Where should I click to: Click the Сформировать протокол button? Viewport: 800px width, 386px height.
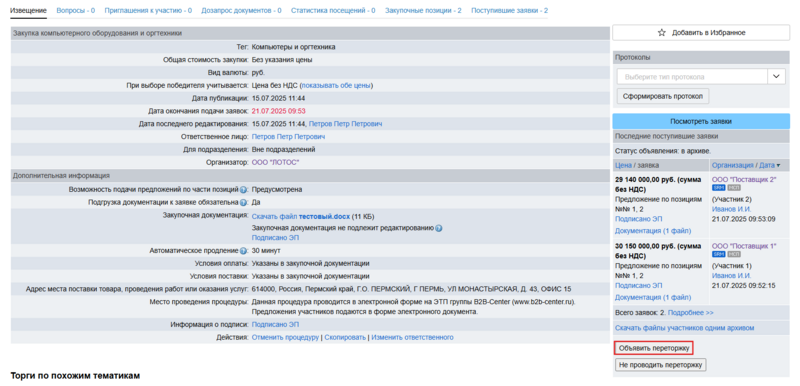663,96
